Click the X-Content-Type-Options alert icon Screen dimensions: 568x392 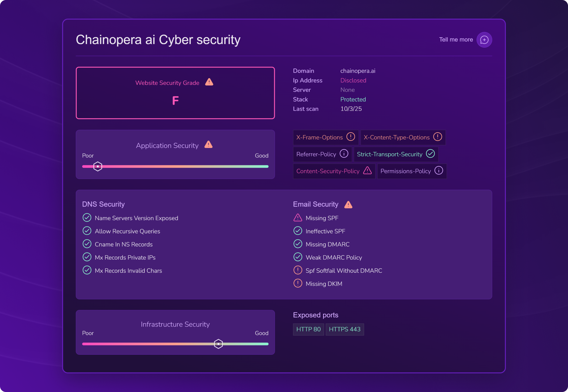[437, 137]
